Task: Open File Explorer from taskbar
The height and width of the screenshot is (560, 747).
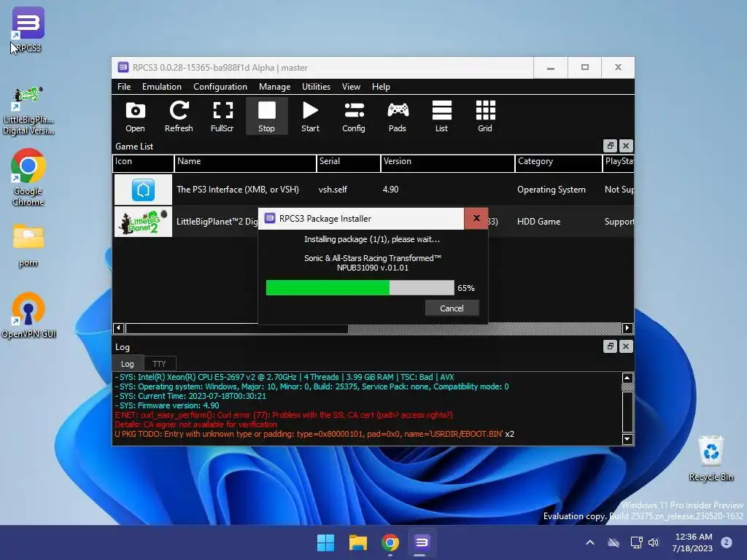Action: coord(357,542)
